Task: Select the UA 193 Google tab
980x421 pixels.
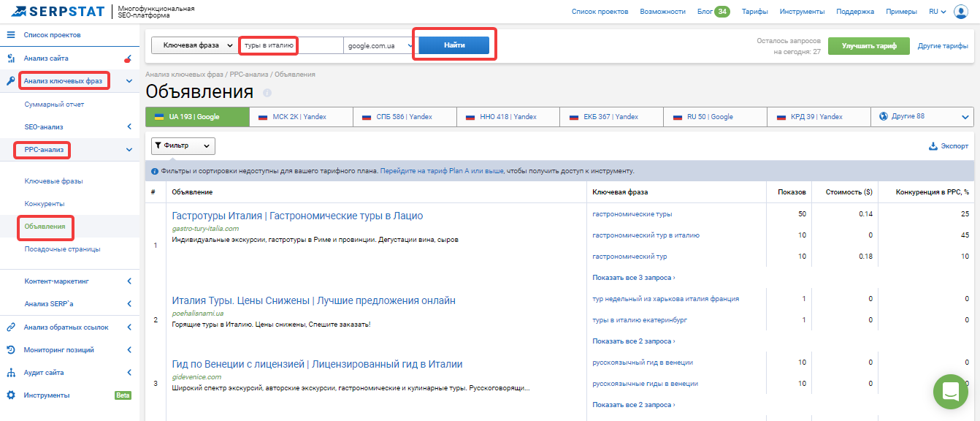Action: tap(197, 116)
